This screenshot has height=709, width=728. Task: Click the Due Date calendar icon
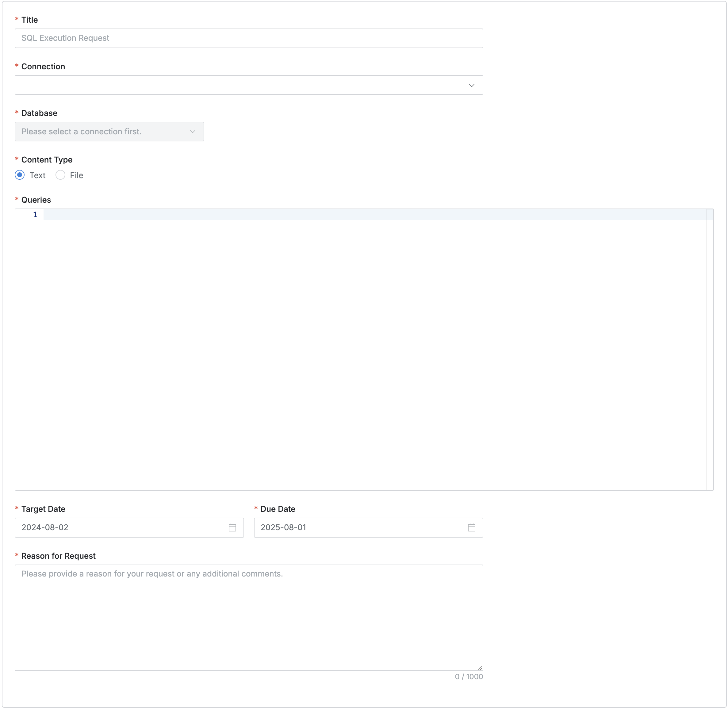471,527
